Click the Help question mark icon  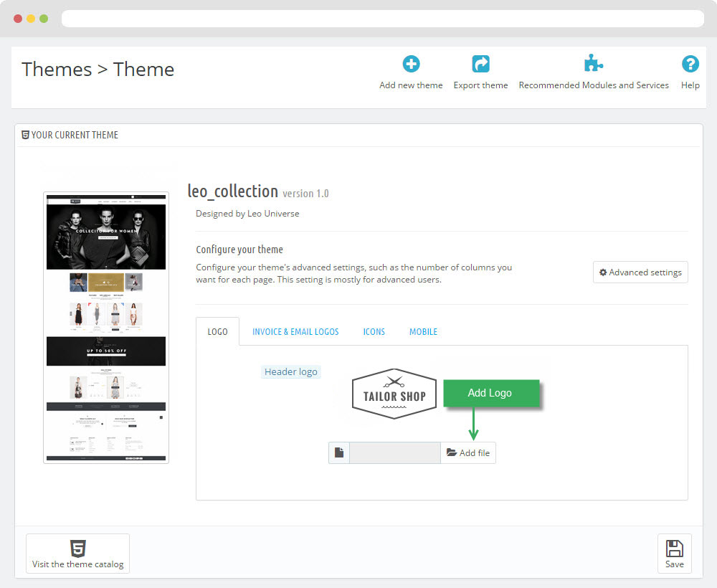(690, 64)
